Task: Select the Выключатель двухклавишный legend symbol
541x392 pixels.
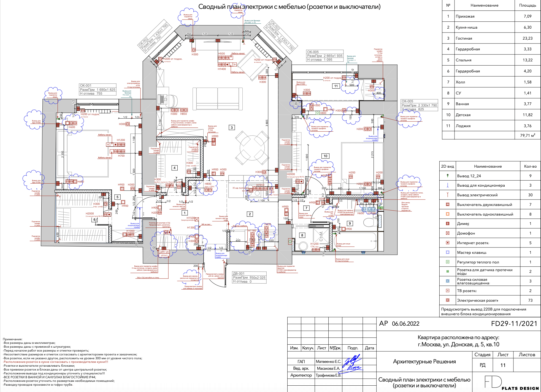Action: click(x=448, y=205)
